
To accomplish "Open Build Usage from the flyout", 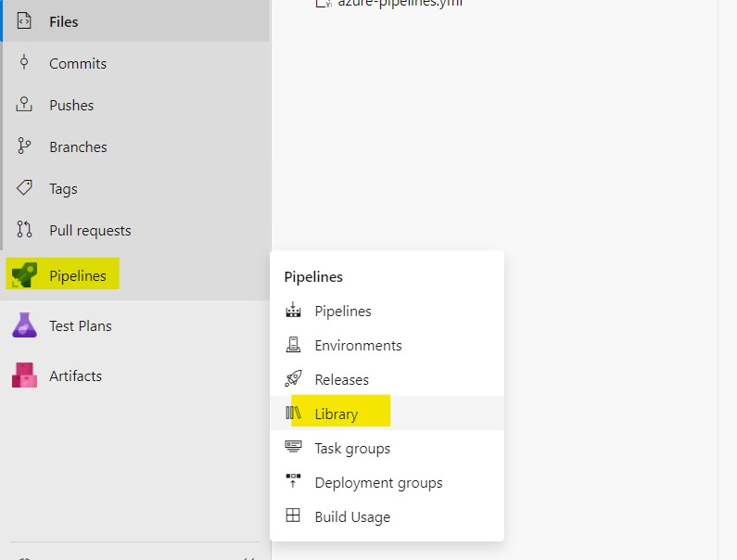I will point(352,517).
